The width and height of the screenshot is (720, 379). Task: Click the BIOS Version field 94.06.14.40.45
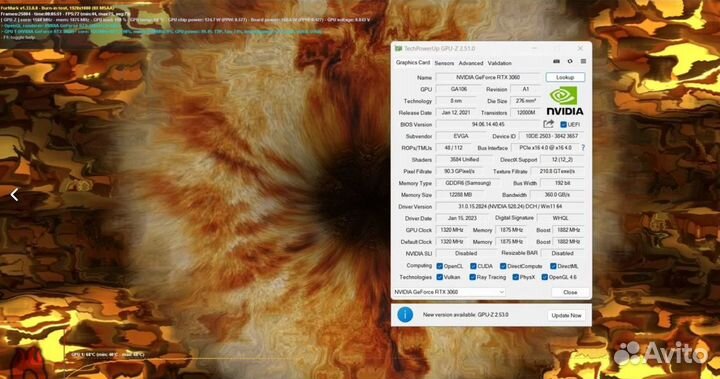click(x=488, y=124)
